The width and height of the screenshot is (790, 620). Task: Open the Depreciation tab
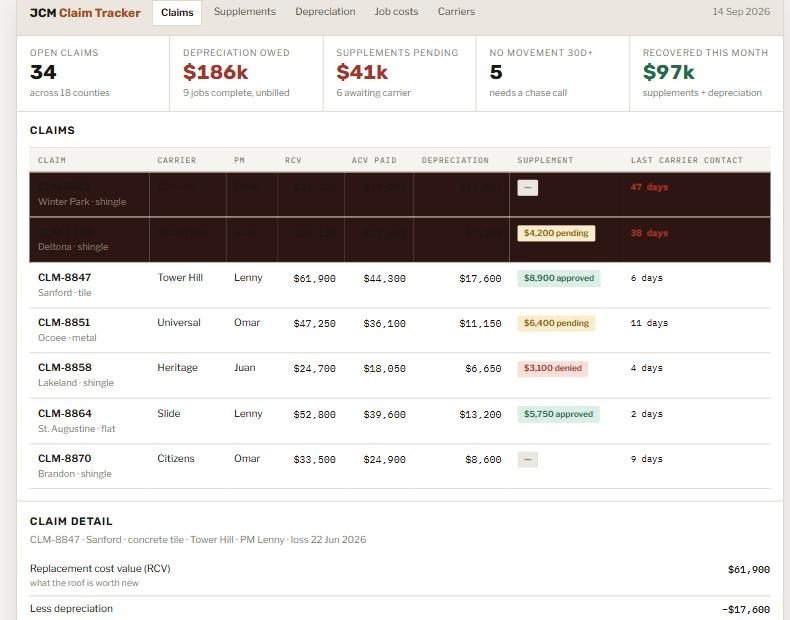325,12
